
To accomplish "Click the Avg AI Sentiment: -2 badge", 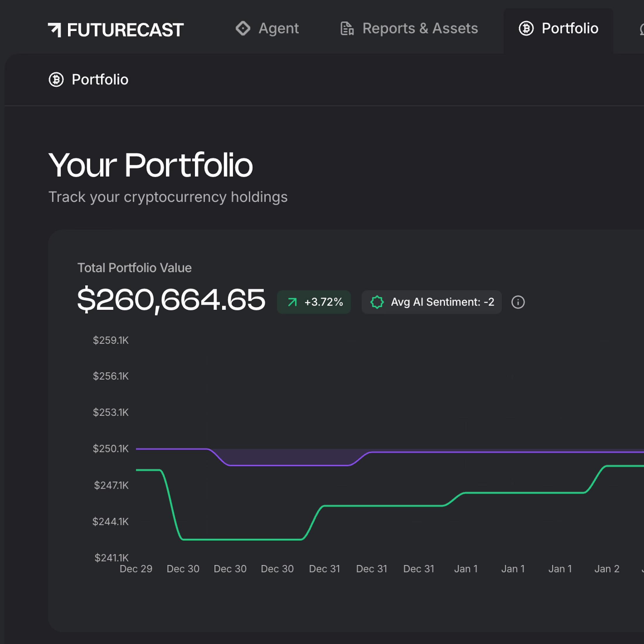I will 442,302.
